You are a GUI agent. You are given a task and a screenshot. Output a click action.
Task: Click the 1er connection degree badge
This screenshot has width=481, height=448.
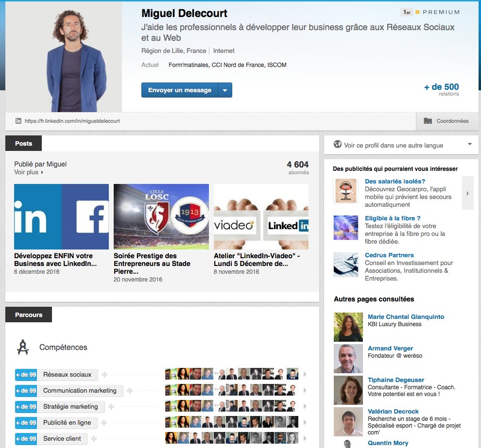407,12
